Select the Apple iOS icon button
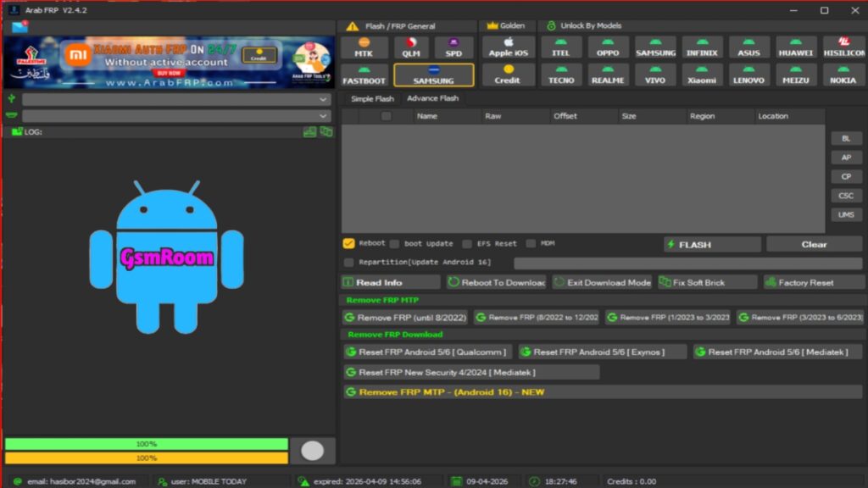The width and height of the screenshot is (868, 488). [x=508, y=47]
